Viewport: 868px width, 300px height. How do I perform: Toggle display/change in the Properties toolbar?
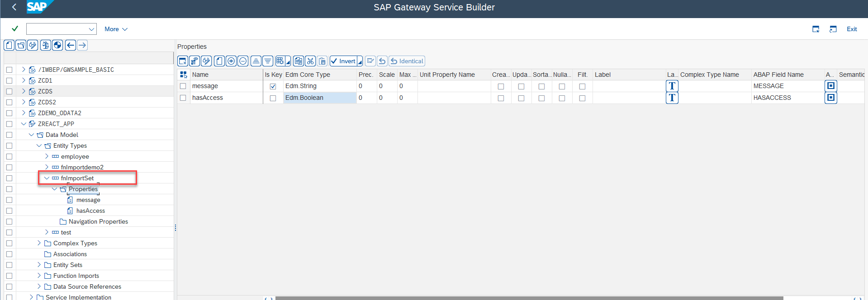point(206,61)
